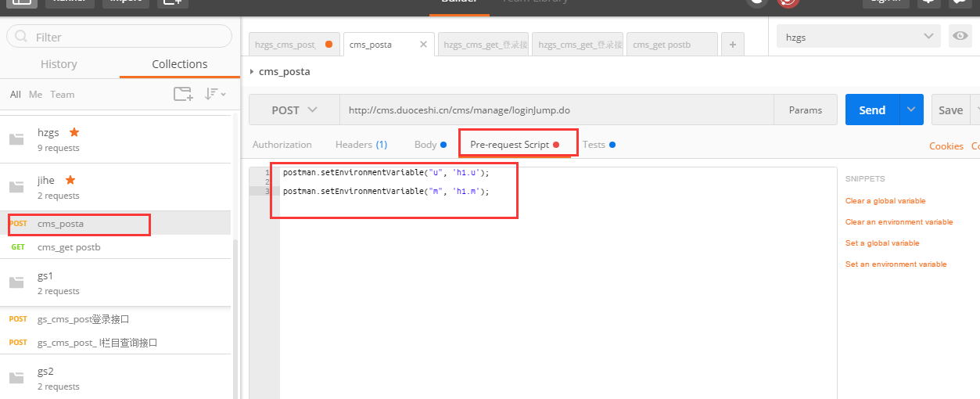
Task: Open the Params editor
Action: [x=806, y=110]
